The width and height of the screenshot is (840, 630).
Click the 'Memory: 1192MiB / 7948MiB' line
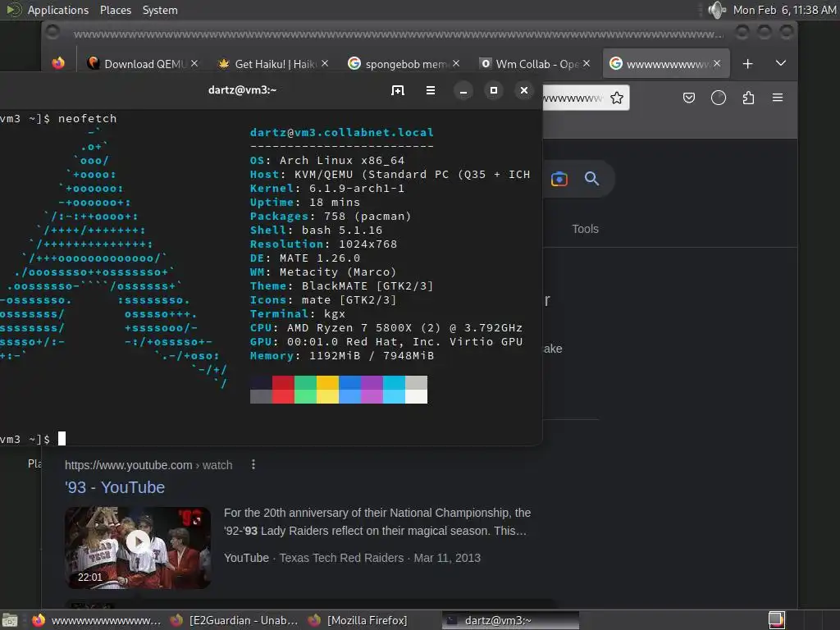point(342,355)
